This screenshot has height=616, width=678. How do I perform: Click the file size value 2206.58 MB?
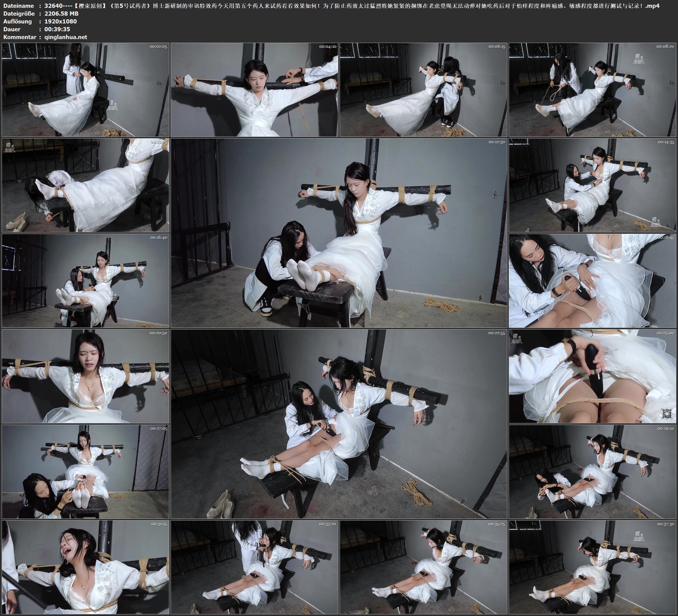click(61, 13)
